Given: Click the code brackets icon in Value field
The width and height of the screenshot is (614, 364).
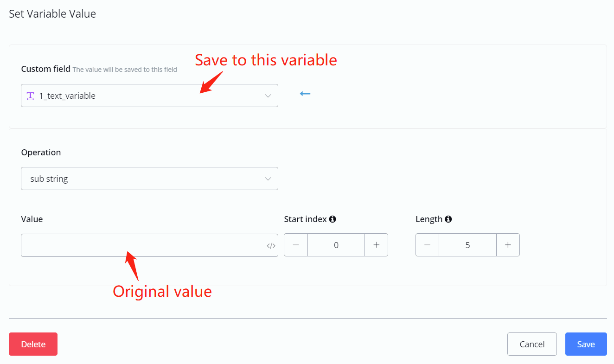Looking at the screenshot, I should click(x=271, y=246).
